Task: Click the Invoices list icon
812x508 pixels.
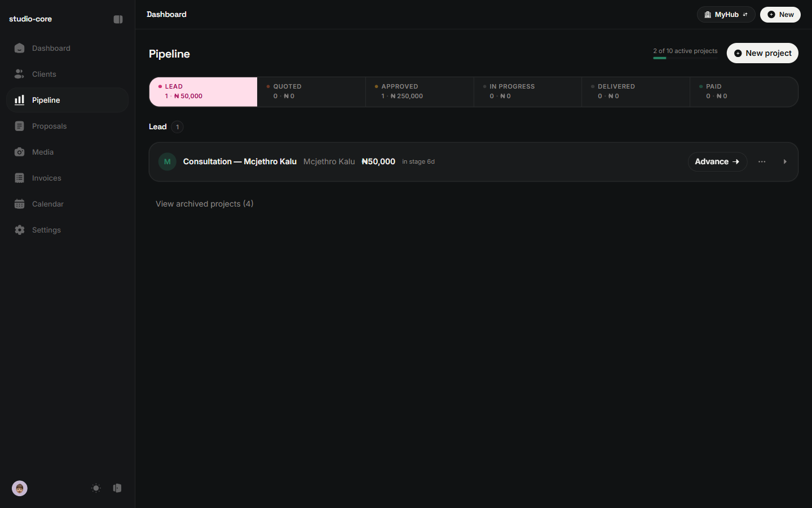Action: (19, 178)
